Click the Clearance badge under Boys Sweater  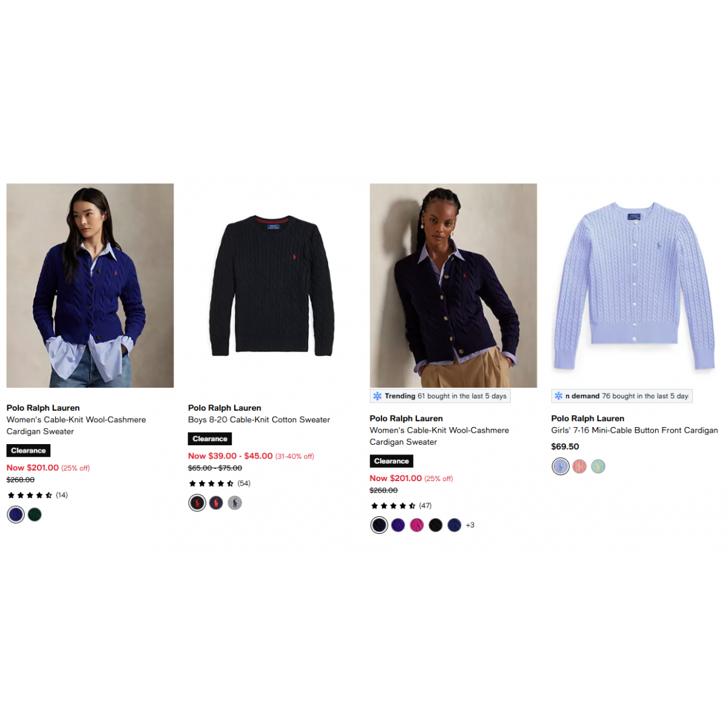(x=210, y=439)
